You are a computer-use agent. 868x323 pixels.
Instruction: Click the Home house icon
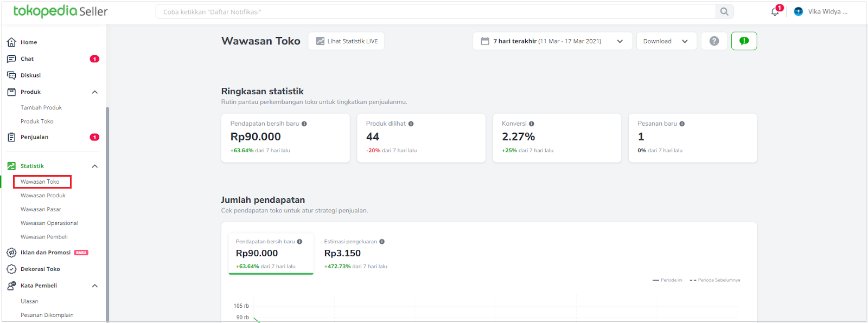click(x=11, y=42)
